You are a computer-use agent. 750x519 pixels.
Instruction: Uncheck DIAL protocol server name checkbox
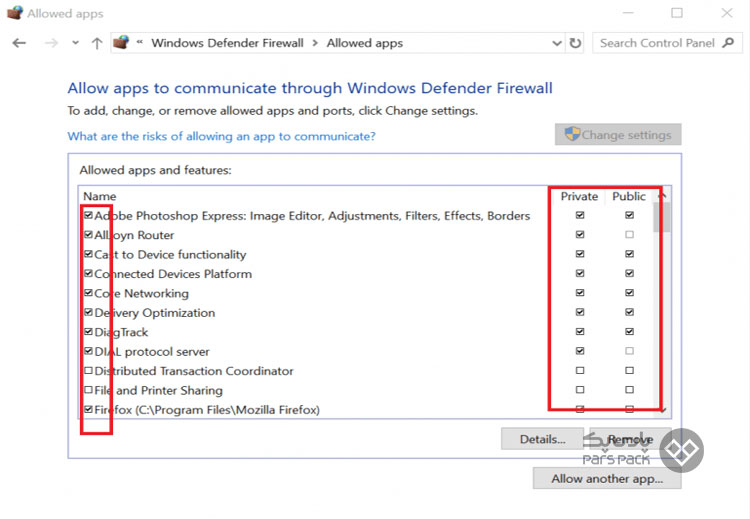pyautogui.click(x=88, y=351)
